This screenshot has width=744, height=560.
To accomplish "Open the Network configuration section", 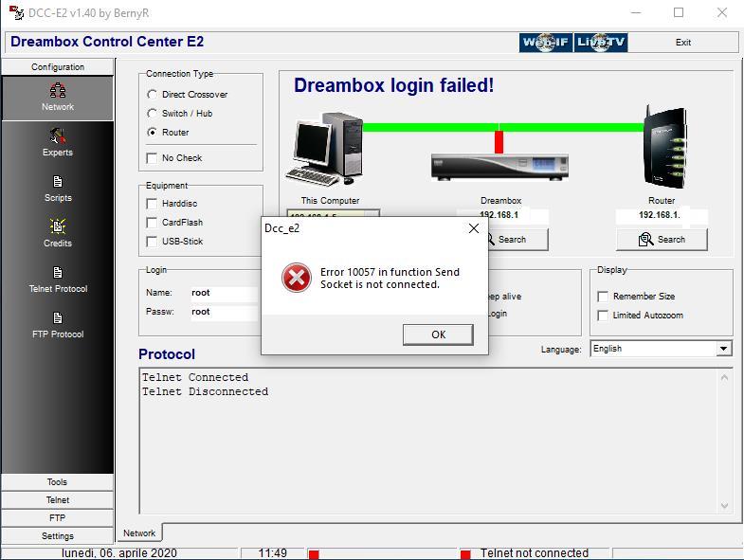I will click(58, 98).
